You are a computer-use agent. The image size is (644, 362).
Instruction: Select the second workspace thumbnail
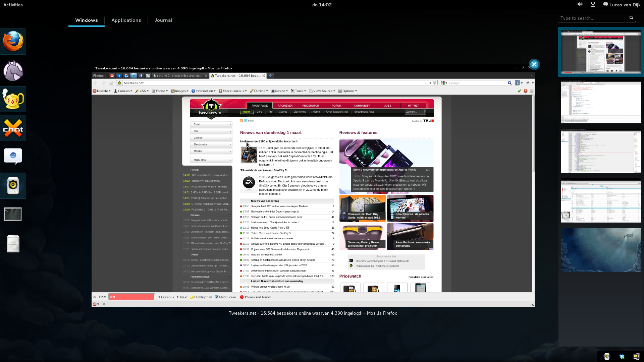click(601, 102)
